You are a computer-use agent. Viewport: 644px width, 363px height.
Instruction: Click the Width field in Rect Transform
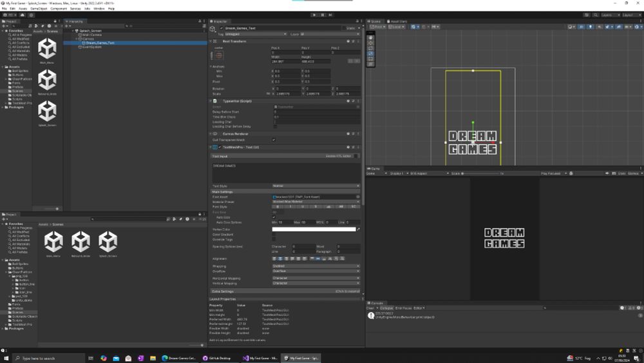point(287,61)
